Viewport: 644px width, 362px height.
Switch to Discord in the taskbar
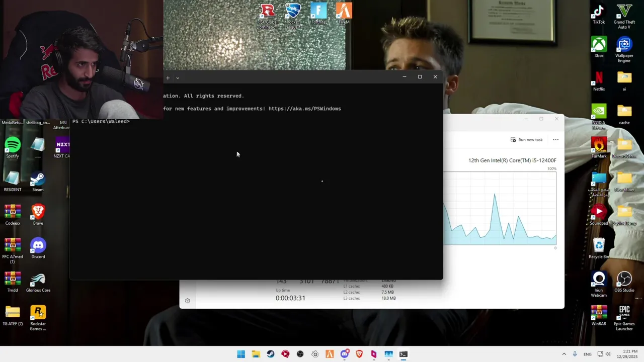click(345, 354)
